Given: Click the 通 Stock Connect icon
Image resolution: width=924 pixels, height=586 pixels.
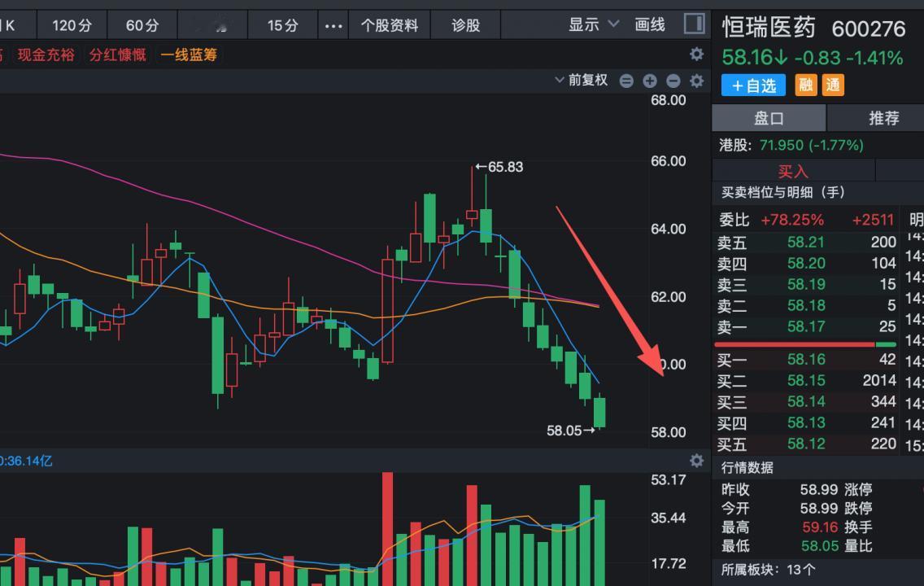Looking at the screenshot, I should (x=832, y=84).
